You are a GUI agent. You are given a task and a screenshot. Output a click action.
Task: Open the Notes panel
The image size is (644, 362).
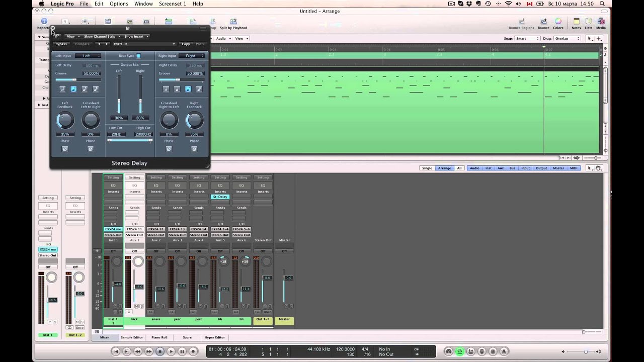coord(576,24)
